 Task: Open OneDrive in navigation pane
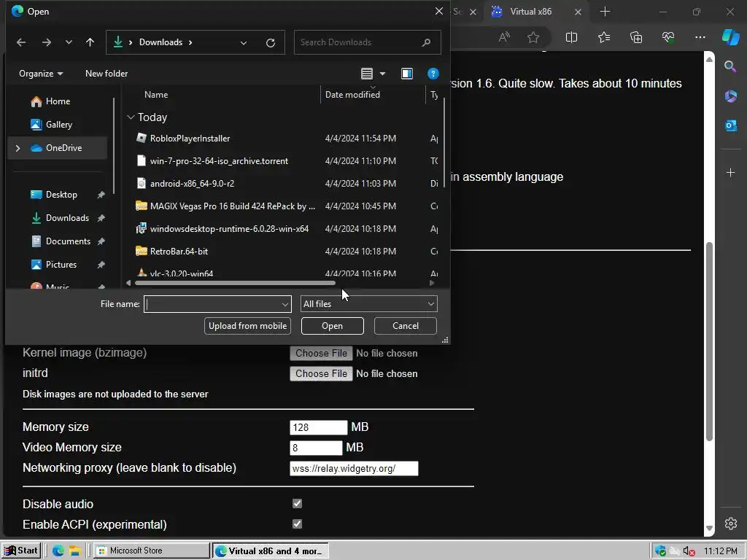[x=63, y=148]
